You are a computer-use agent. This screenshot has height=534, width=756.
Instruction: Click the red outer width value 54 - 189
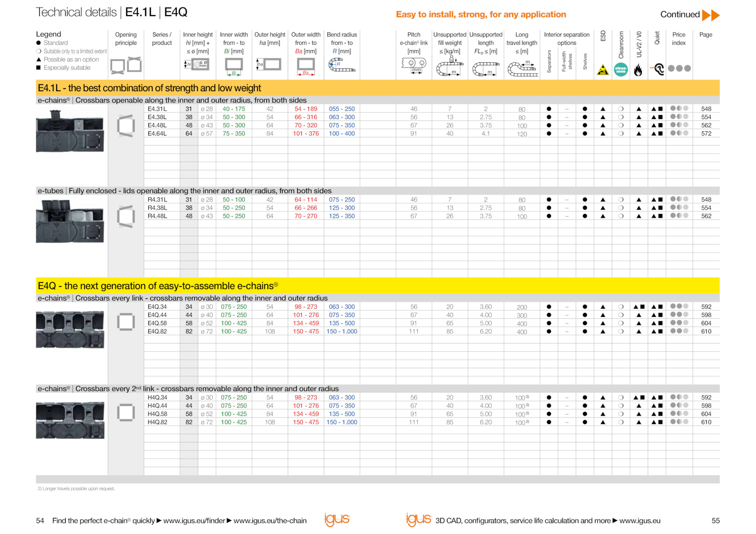(x=306, y=109)
